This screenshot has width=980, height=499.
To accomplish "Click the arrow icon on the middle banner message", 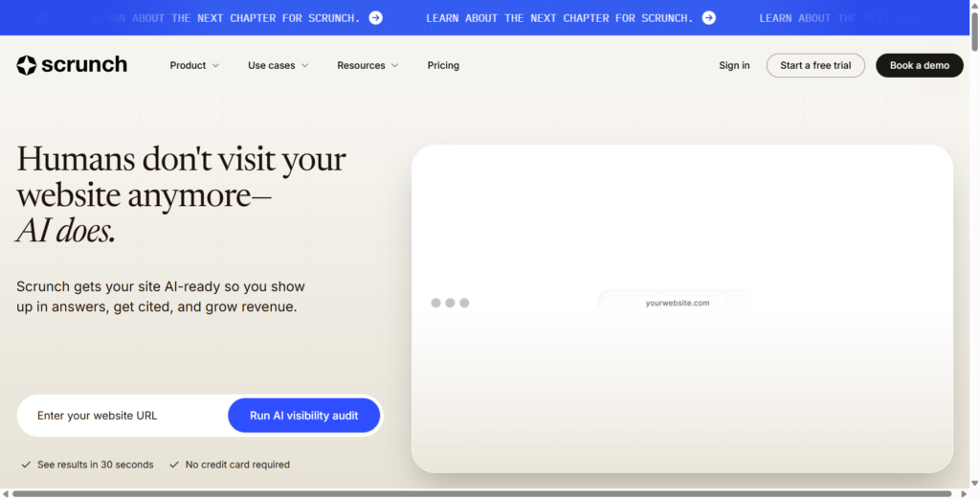I will point(709,17).
